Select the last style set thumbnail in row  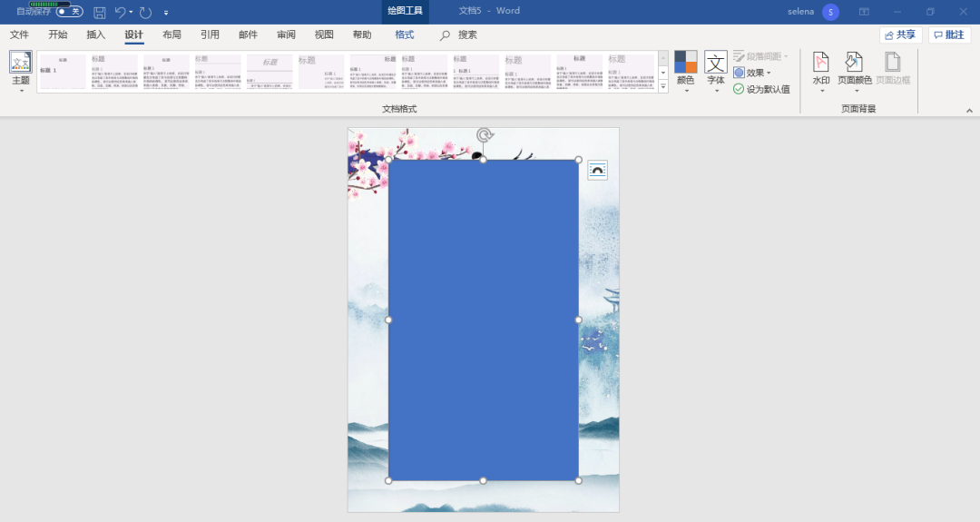click(632, 72)
